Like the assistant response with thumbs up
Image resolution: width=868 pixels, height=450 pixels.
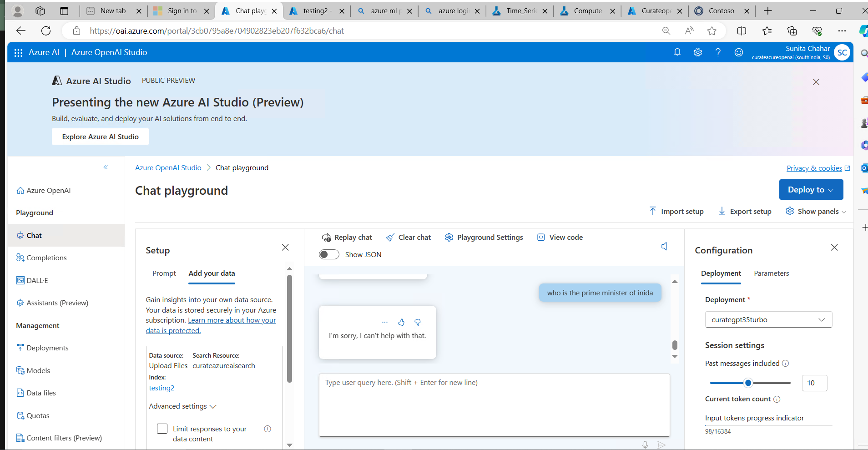point(401,322)
